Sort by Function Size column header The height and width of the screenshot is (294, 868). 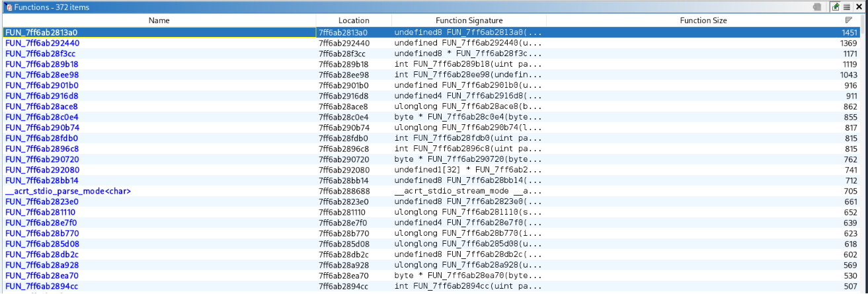tap(703, 20)
